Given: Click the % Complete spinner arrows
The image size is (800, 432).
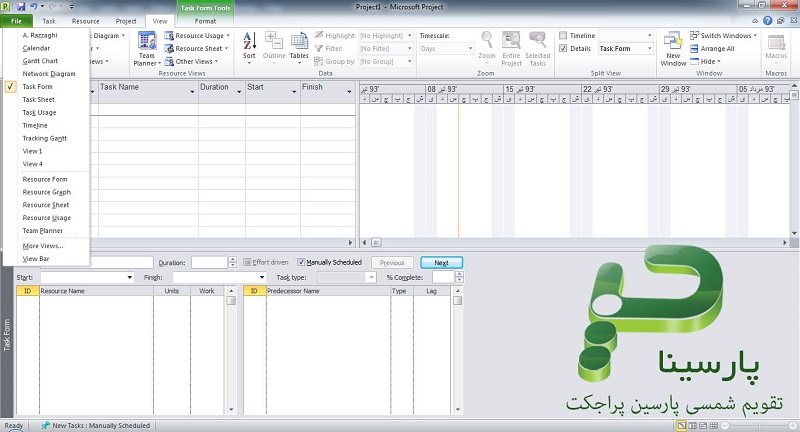Looking at the screenshot, I should tap(459, 277).
